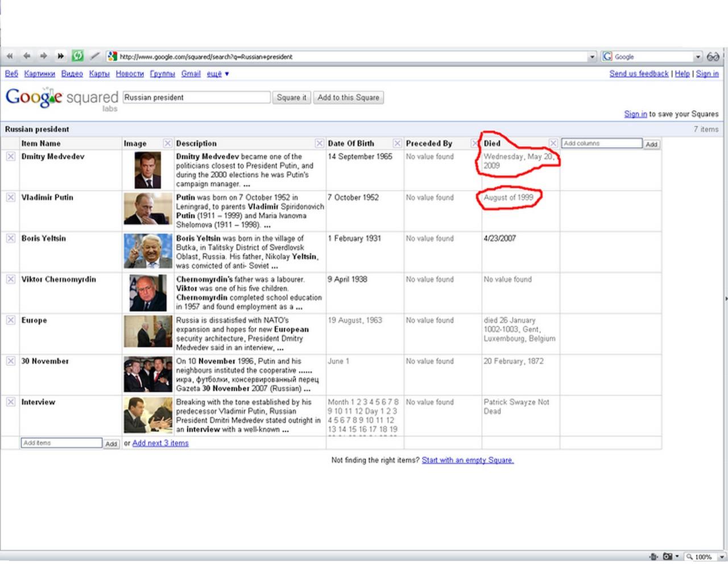Open the Новости link
The height and width of the screenshot is (582, 728).
(x=130, y=74)
